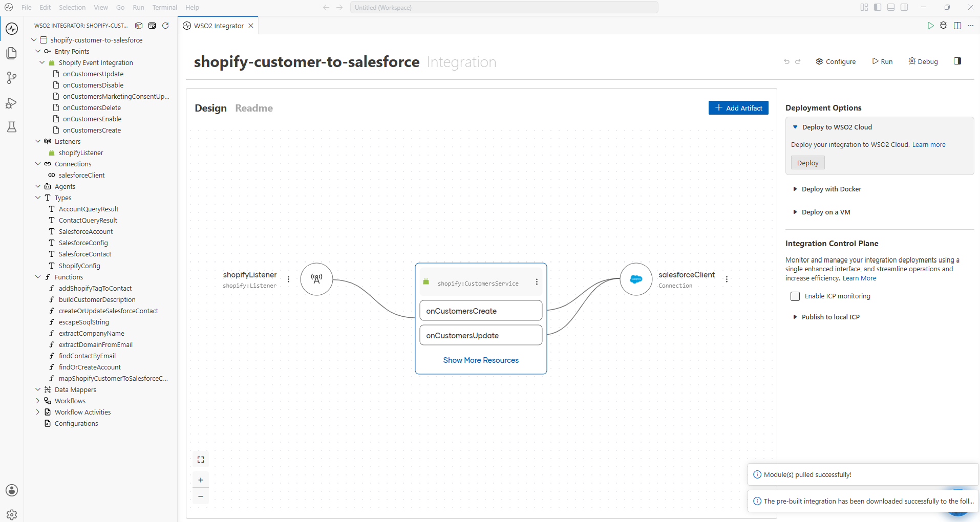Open salesforceClient three-dot menu
This screenshot has height=522, width=980.
727,279
